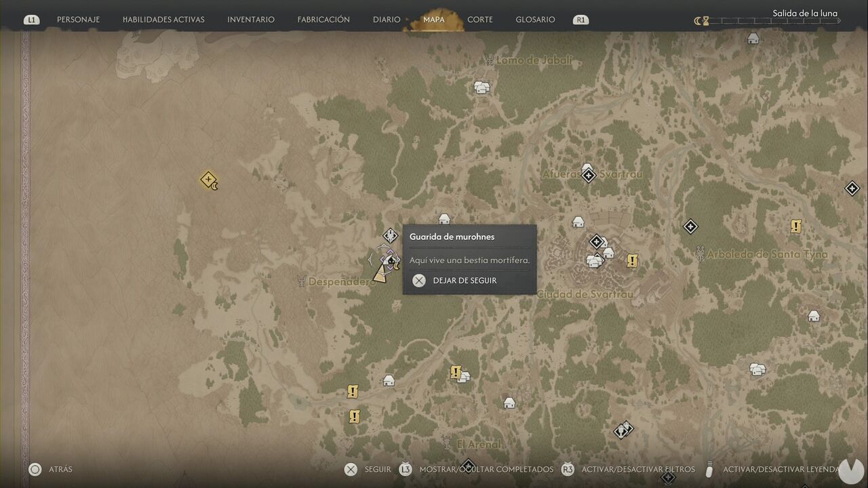Viewport: 868px width, 488px height.
Task: Click the L1 previous-tab icon
Action: [31, 20]
